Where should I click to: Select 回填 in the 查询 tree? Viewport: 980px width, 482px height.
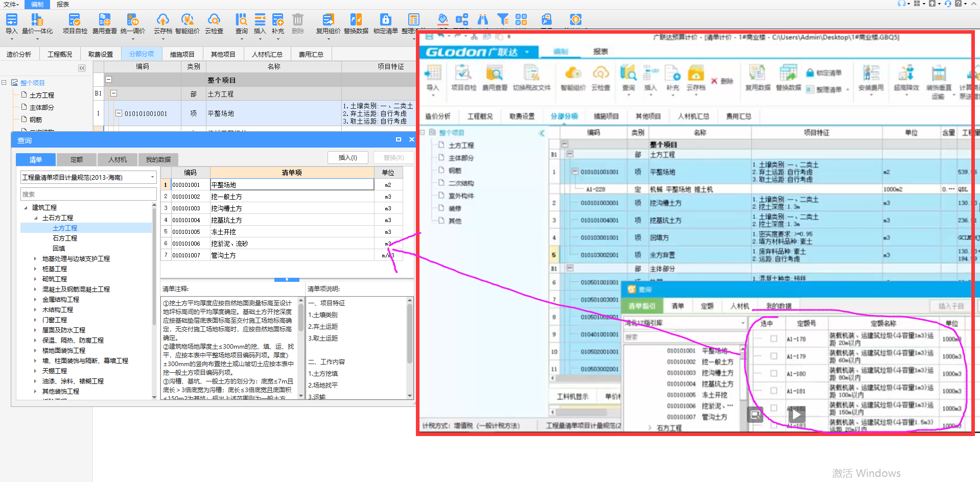click(59, 249)
